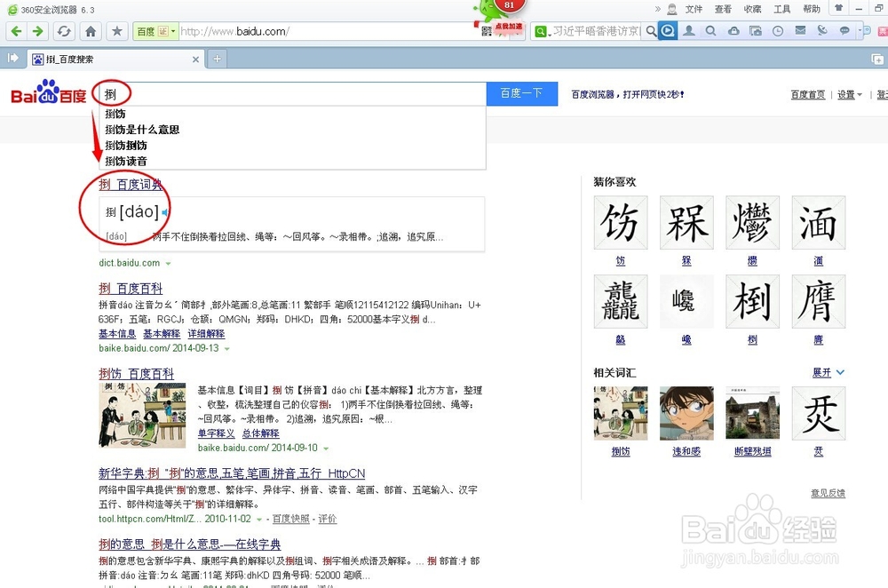This screenshot has height=588, width=888.
Task: Click the 龘 character card thumbnail
Action: point(621,301)
